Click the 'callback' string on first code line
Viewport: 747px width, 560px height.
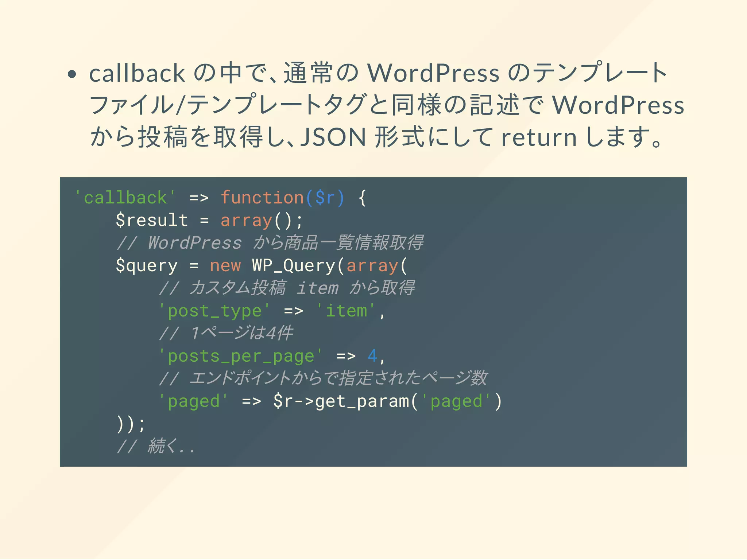point(125,198)
